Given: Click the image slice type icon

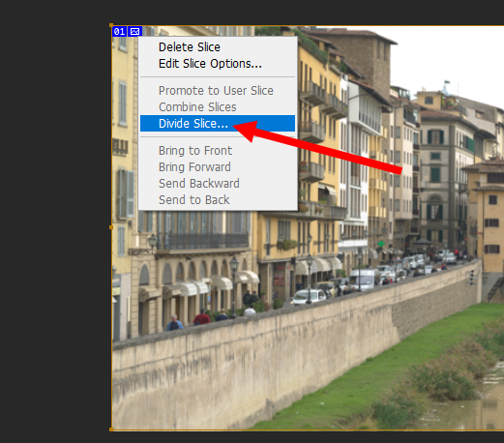Looking at the screenshot, I should (135, 32).
